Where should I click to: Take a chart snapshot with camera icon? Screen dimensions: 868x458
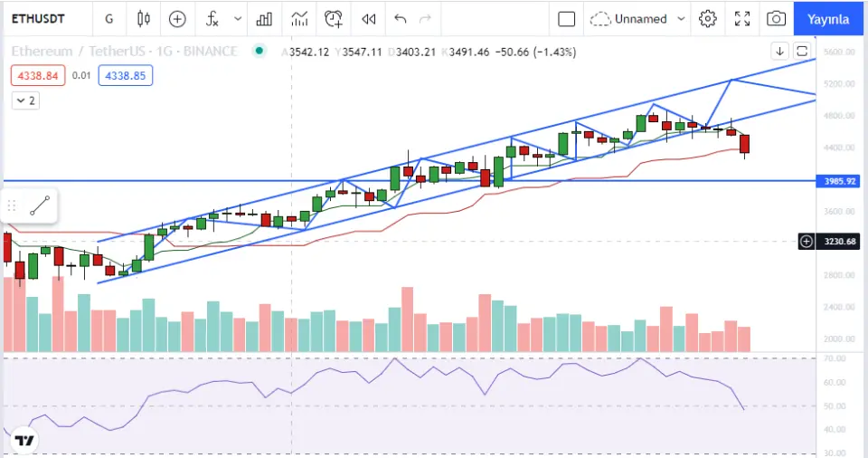776,18
